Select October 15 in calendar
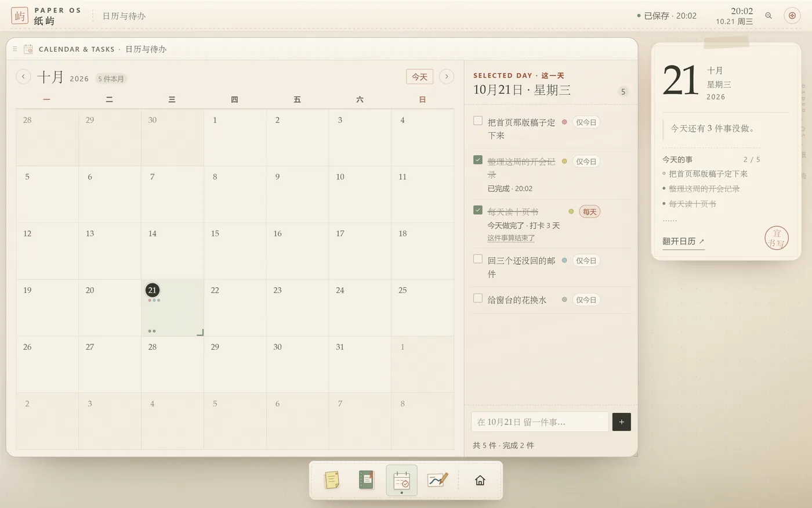 click(235, 251)
